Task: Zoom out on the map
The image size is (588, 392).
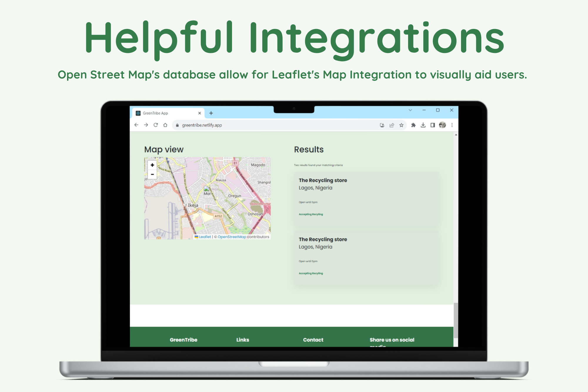Action: click(x=152, y=174)
